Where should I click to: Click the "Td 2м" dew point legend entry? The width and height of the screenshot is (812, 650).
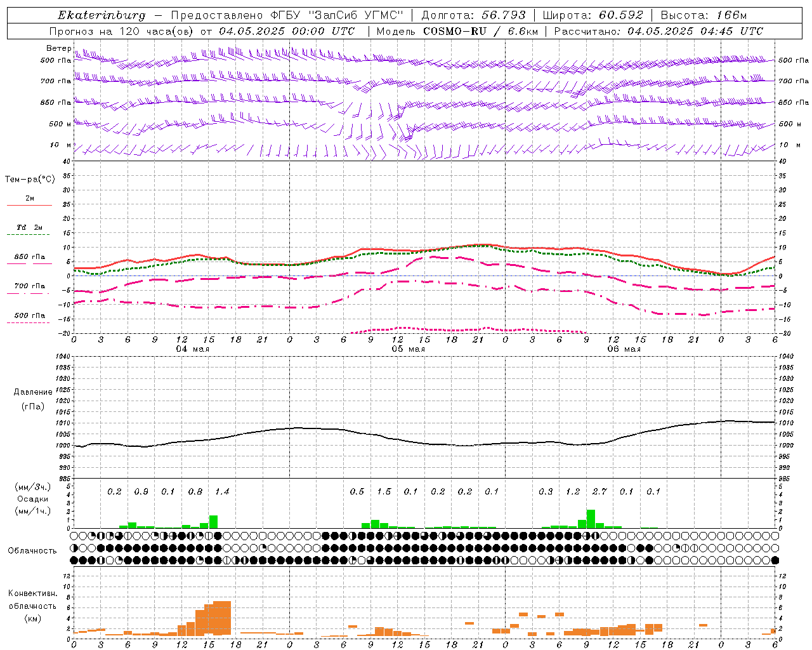(x=30, y=227)
